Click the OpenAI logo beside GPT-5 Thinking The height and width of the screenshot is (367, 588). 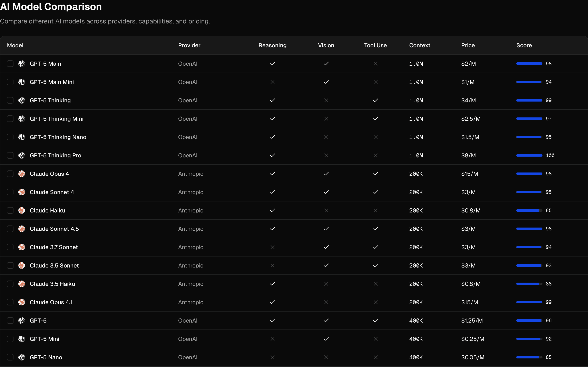22,100
